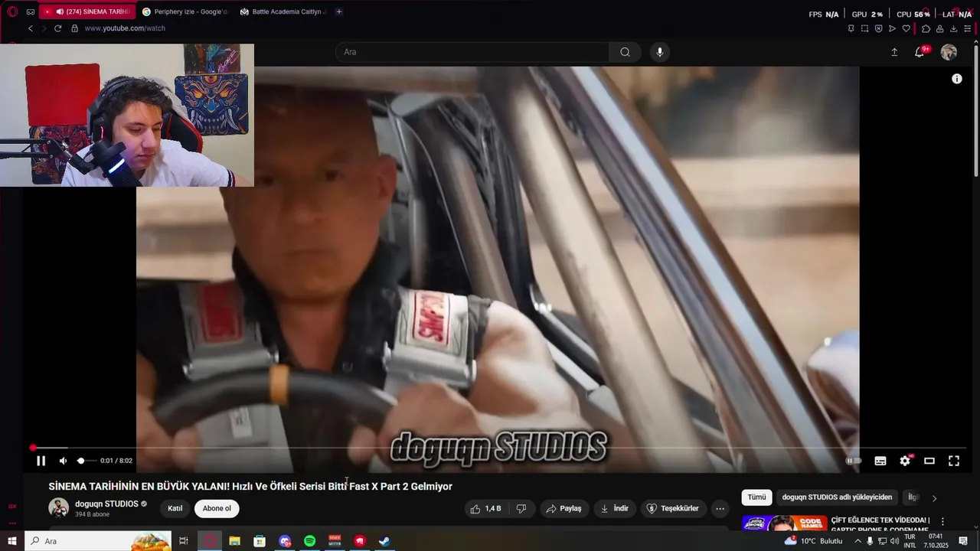This screenshot has height=551, width=980.
Task: Open the browser profile account icon
Action: pos(939,28)
